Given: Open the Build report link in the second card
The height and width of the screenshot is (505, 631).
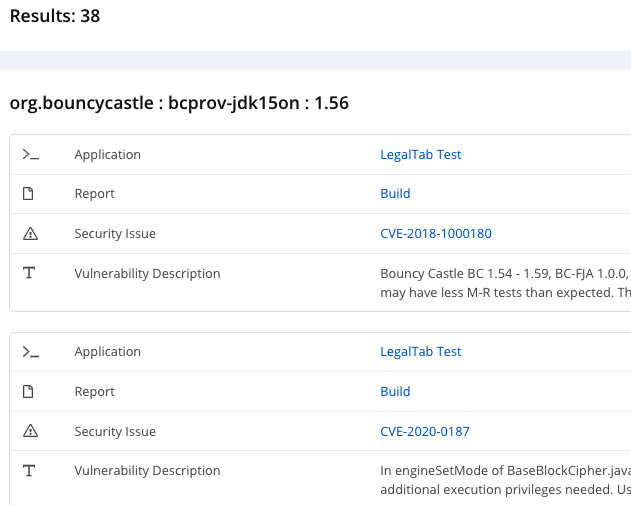Looking at the screenshot, I should (x=395, y=392).
